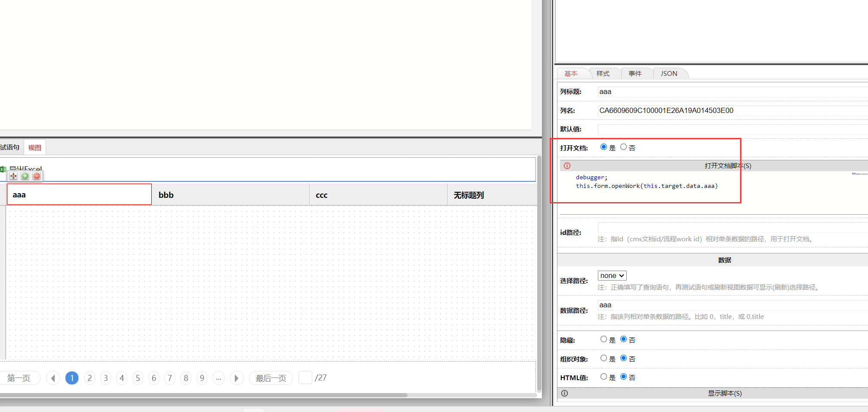
Task: Click the 默认值 input field
Action: [732, 129]
